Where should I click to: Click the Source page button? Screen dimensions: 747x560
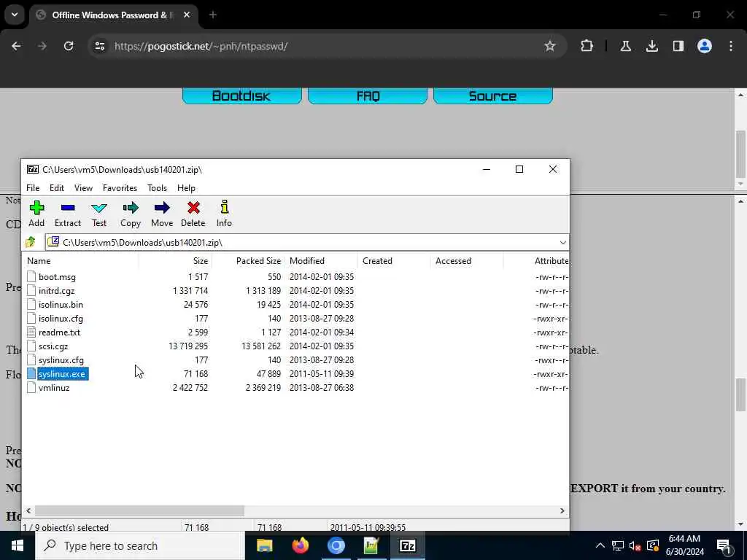[493, 96]
